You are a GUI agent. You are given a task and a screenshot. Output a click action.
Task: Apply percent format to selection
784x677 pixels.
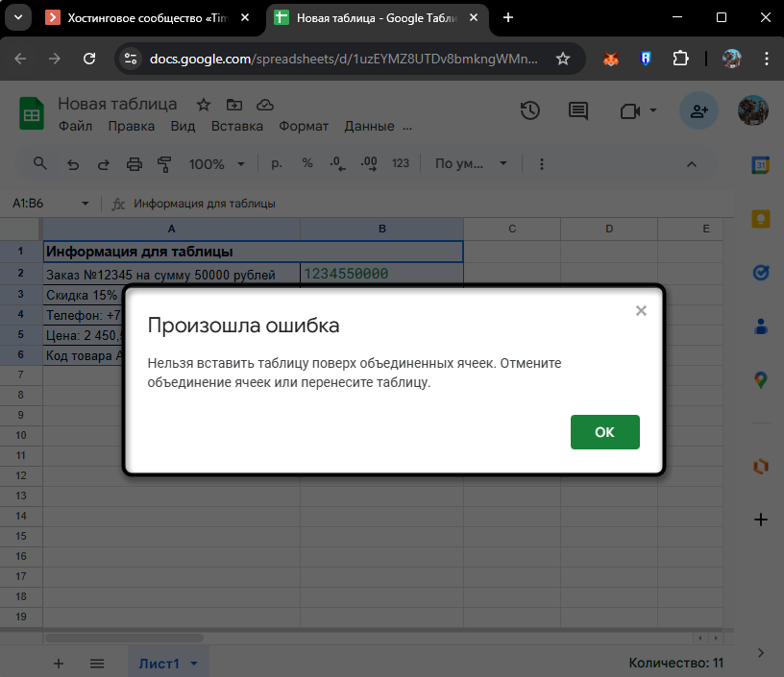(x=304, y=163)
